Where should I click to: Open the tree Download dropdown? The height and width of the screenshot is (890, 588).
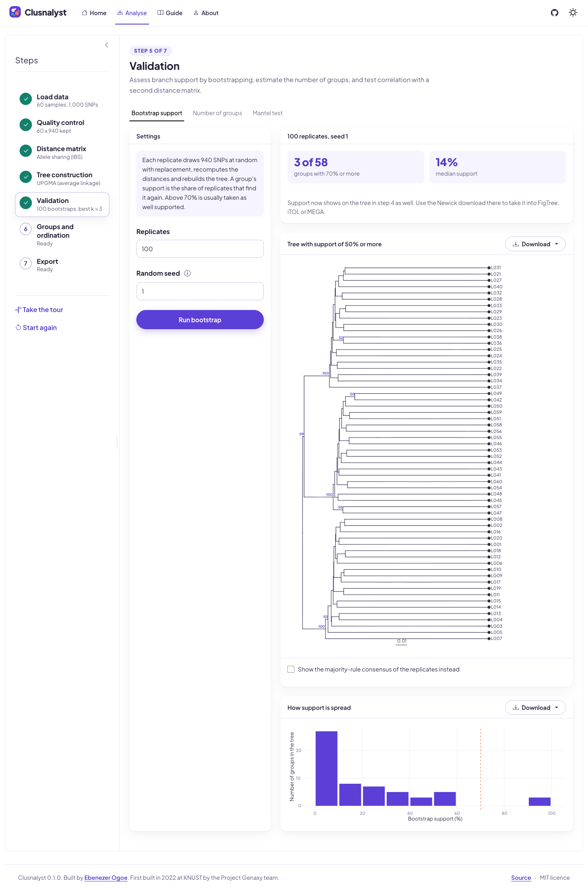tap(535, 244)
